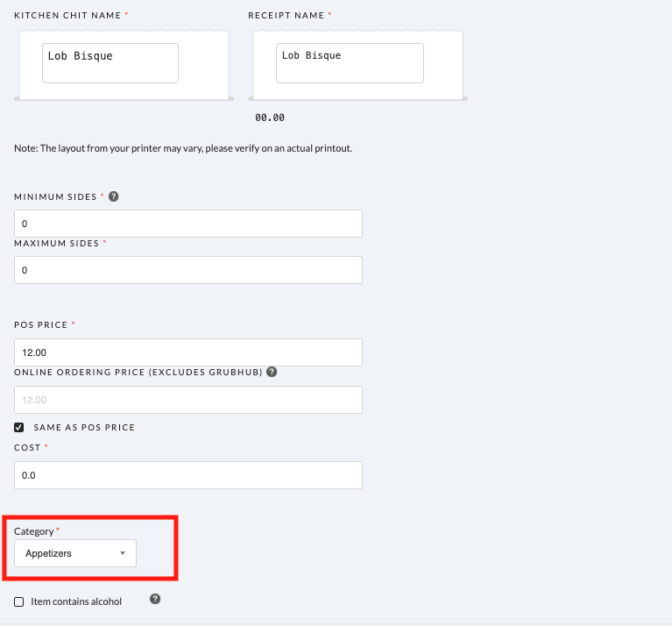Select the Cost input field

188,475
